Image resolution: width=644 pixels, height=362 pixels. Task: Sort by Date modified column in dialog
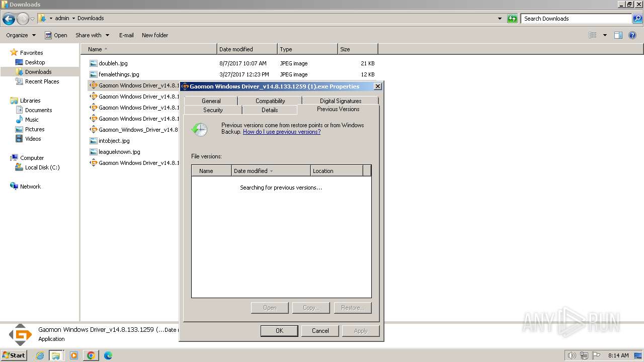coord(271,171)
